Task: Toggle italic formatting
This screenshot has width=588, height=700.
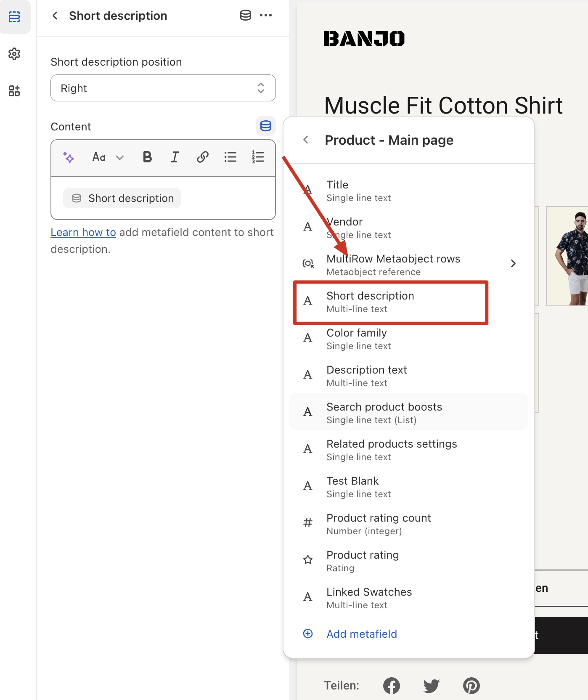Action: coord(175,157)
